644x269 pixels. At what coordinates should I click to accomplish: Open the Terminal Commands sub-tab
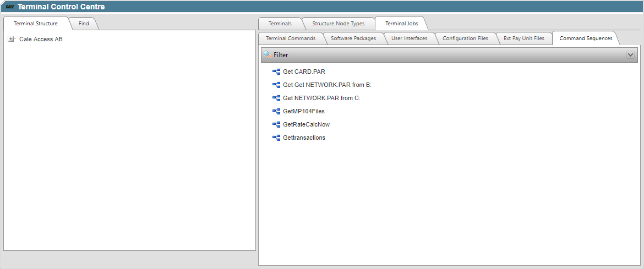coord(291,38)
